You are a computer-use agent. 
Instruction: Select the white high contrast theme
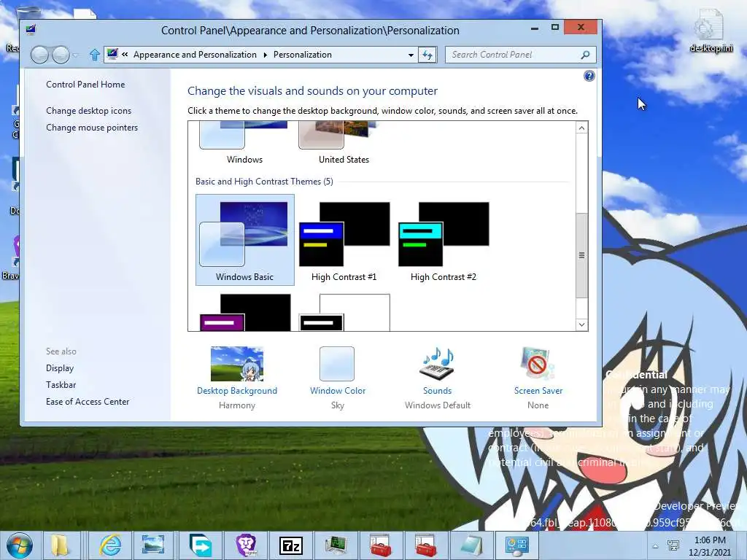pyautogui.click(x=344, y=312)
